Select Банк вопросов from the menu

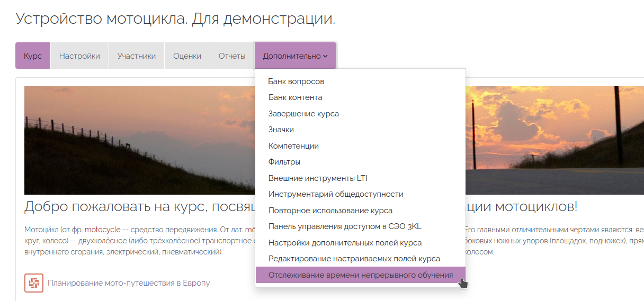pos(296,81)
